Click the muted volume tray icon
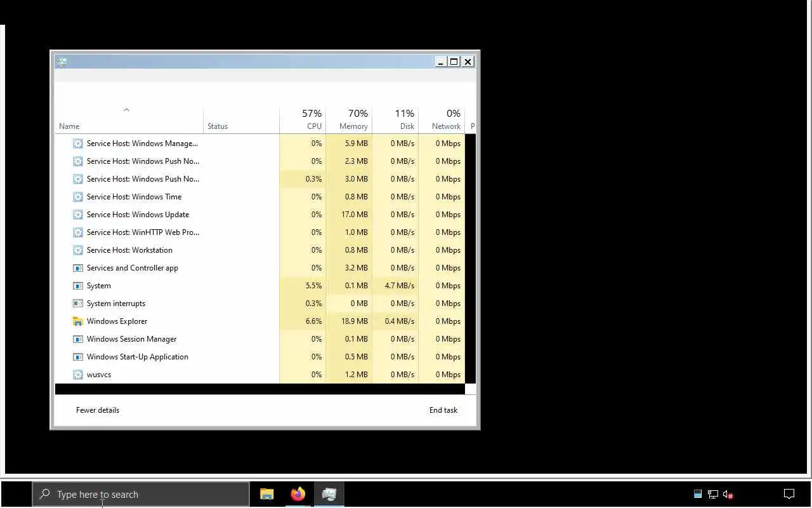Image resolution: width=812 pixels, height=508 pixels. click(728, 494)
